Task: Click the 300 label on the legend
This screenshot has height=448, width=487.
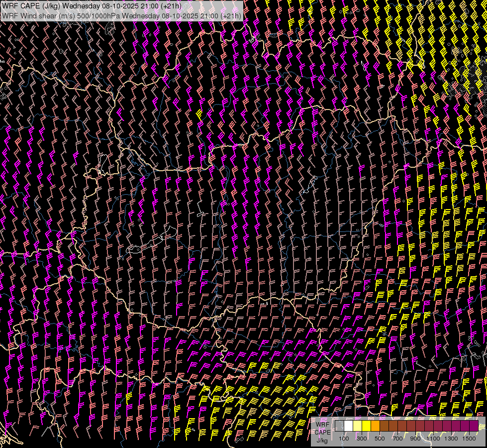Action: tap(362, 438)
